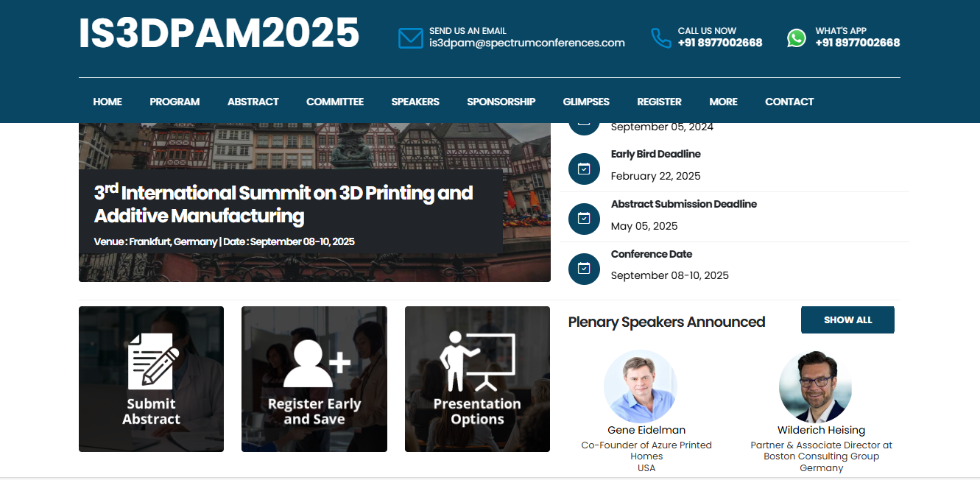Click the phone call icon

(660, 38)
